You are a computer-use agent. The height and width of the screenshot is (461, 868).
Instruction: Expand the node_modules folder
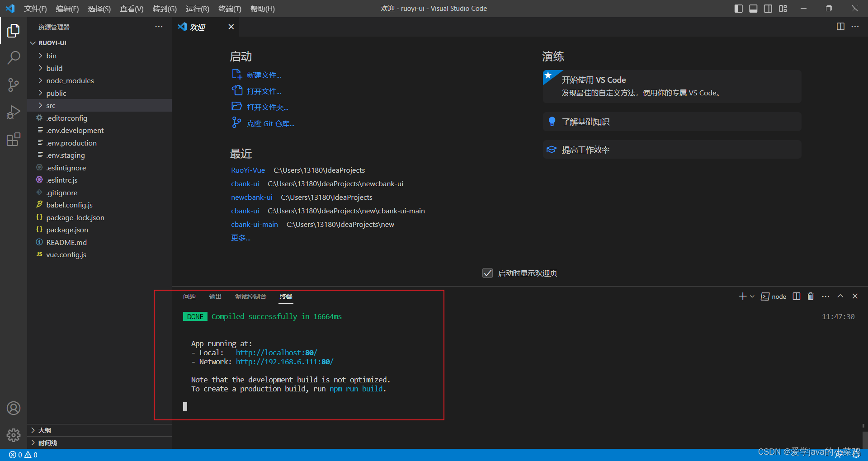(99, 80)
